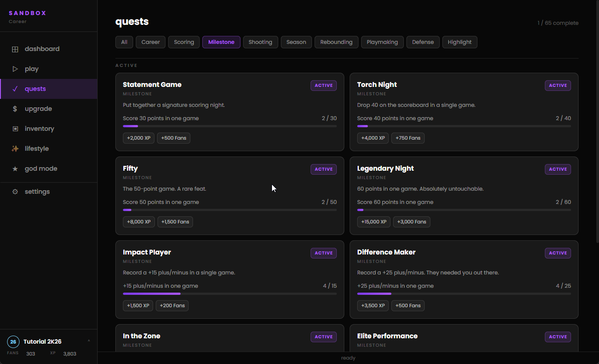599x364 pixels.
Task: Click +500 Fans chip on Difference Maker
Action: point(408,306)
